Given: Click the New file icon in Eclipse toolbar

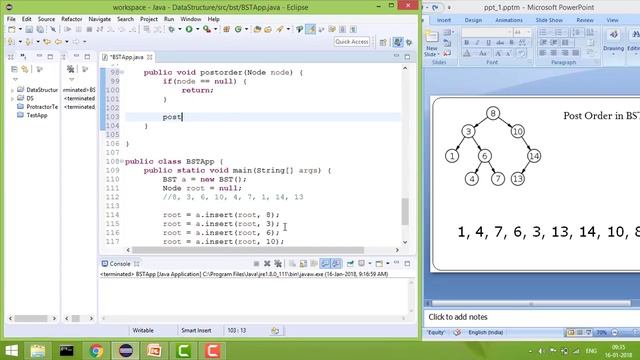Looking at the screenshot, I should coord(12,29).
